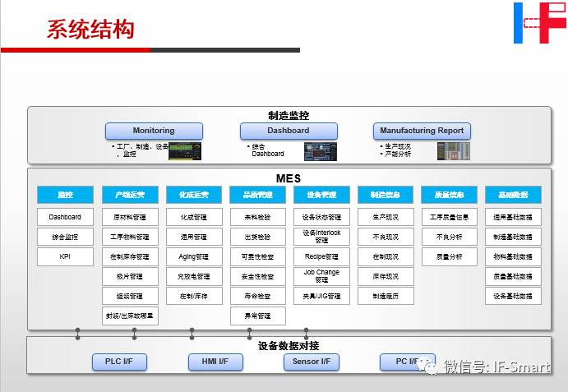Click the 夹具/JIG管理 box
The height and width of the screenshot is (392, 568).
pyautogui.click(x=321, y=296)
